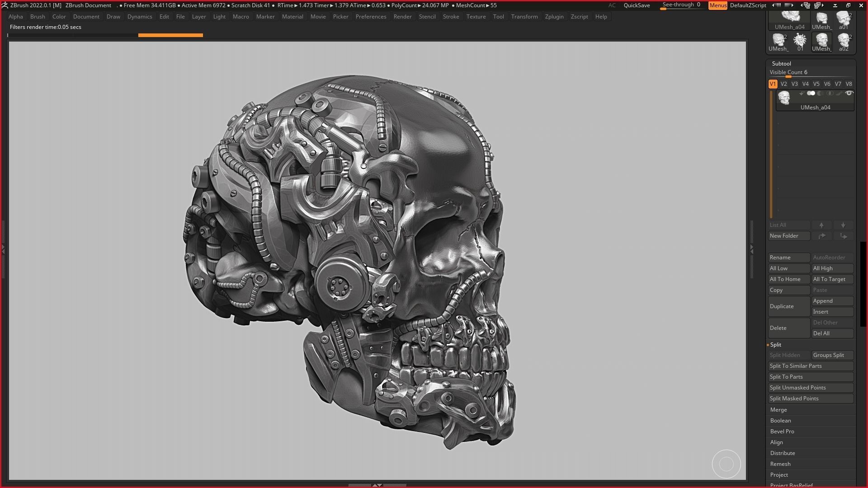Image resolution: width=868 pixels, height=488 pixels.
Task: Open the Preferences menu
Action: (x=371, y=17)
